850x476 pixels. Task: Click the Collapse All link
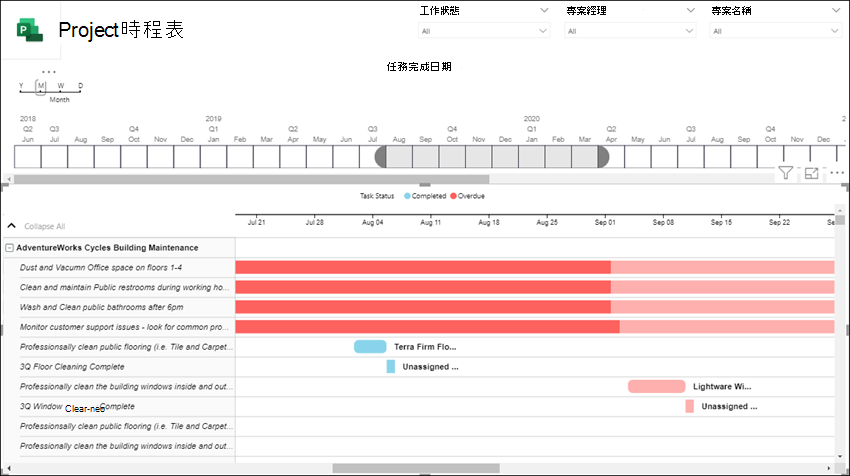click(44, 226)
